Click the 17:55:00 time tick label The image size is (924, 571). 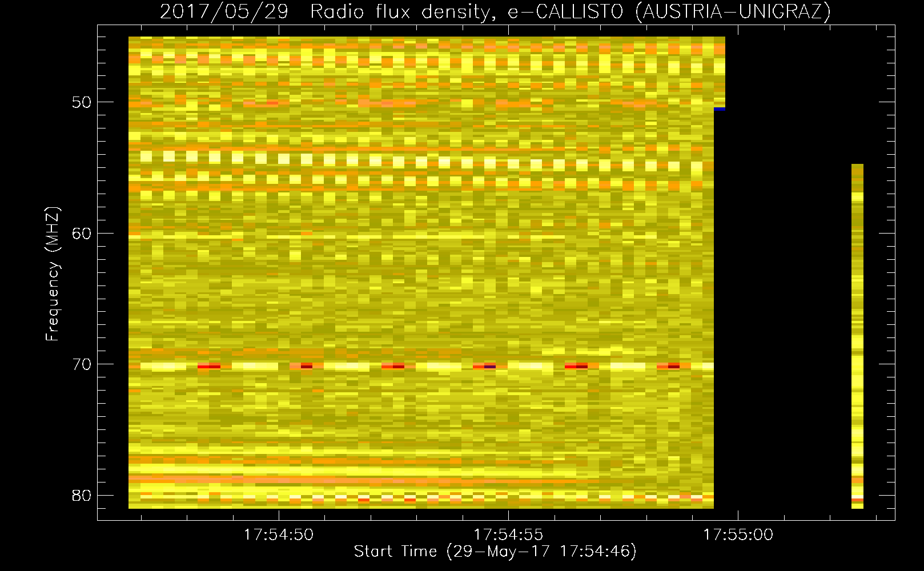738,534
